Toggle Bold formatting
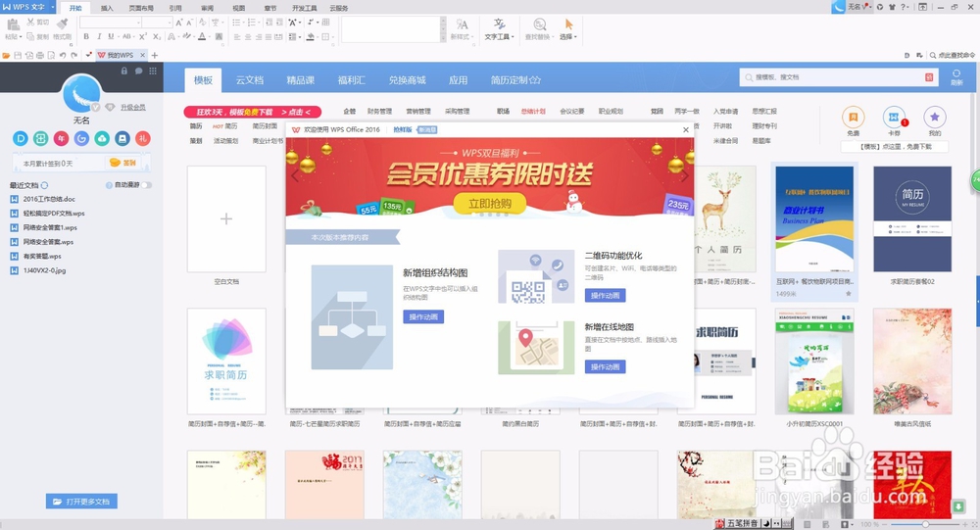 click(86, 37)
